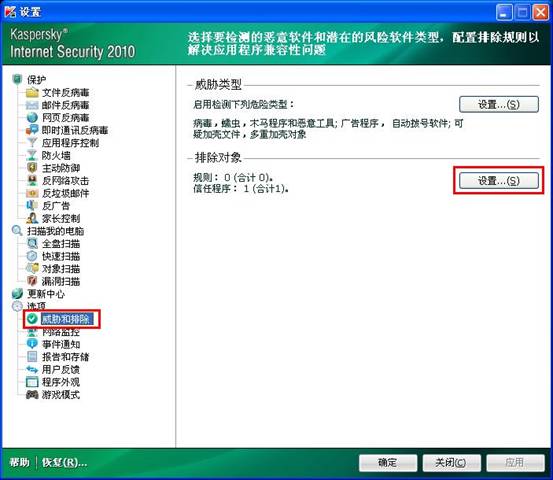The height and width of the screenshot is (480, 553).
Task: Select the 家长控制 tree entry
Action: pyautogui.click(x=61, y=218)
